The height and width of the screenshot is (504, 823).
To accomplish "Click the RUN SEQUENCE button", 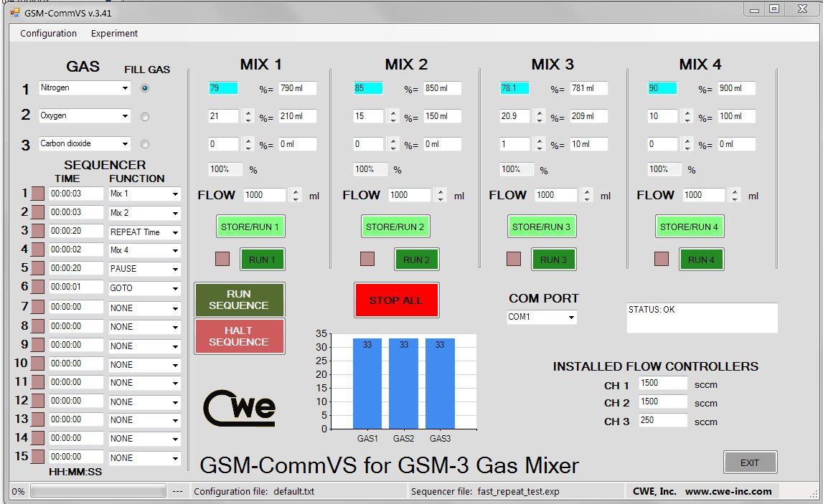I will (239, 300).
